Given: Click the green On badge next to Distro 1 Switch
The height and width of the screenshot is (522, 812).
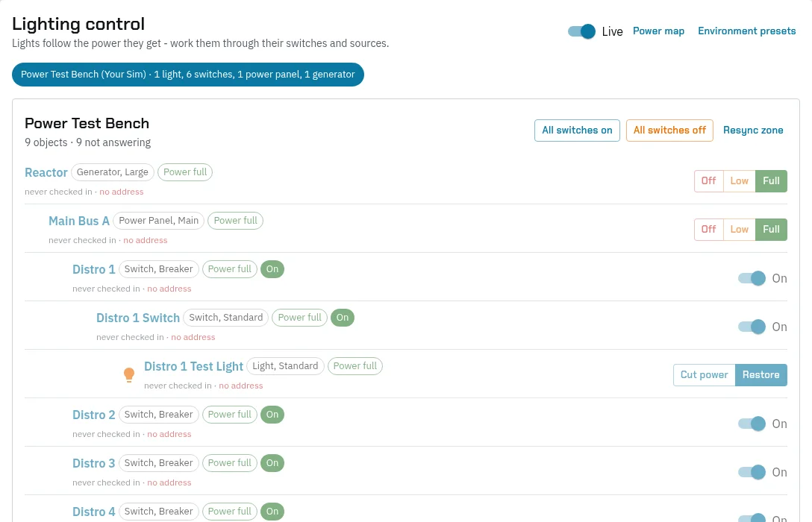Looking at the screenshot, I should point(343,318).
